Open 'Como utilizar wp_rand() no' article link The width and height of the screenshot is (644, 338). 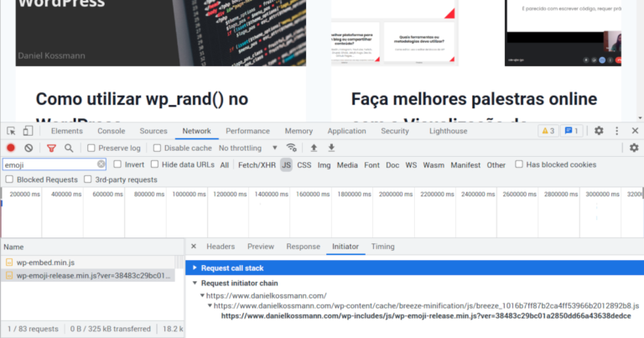[142, 99]
